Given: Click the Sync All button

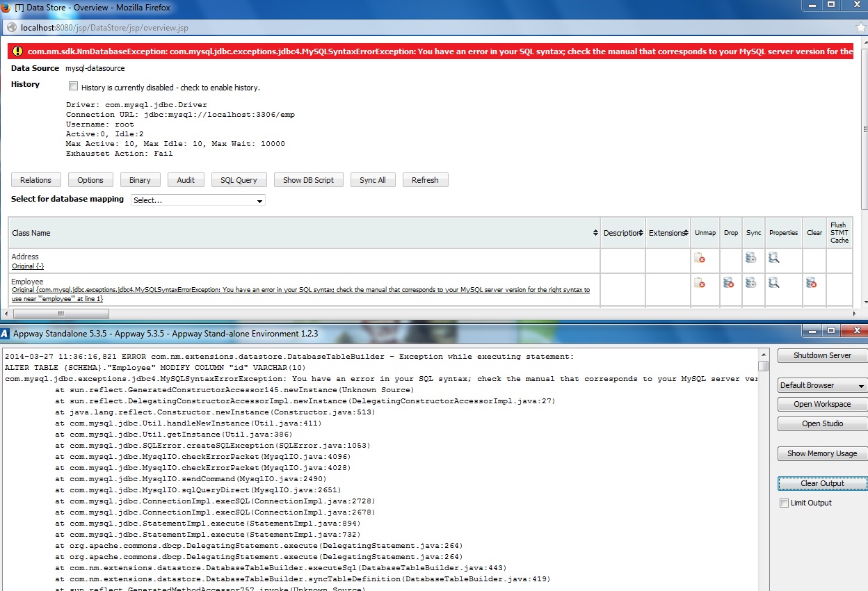Looking at the screenshot, I should [373, 180].
